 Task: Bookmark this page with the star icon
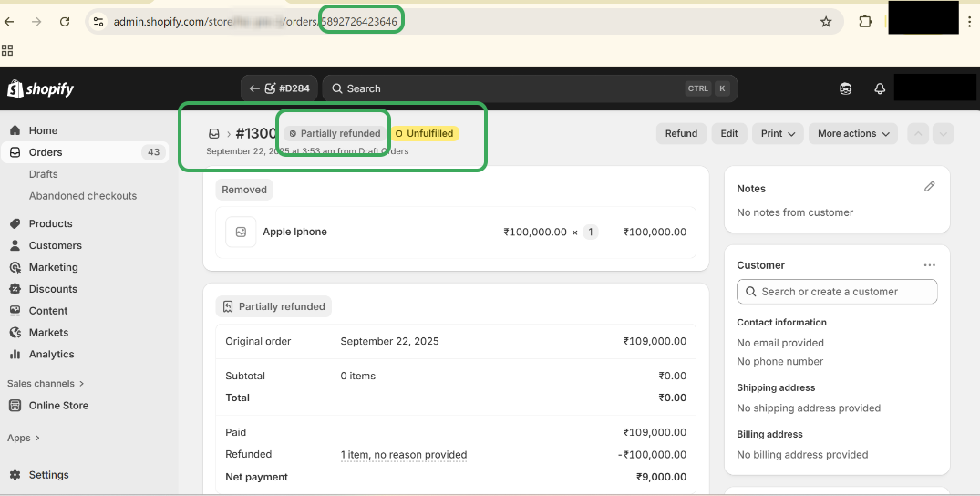pyautogui.click(x=826, y=22)
